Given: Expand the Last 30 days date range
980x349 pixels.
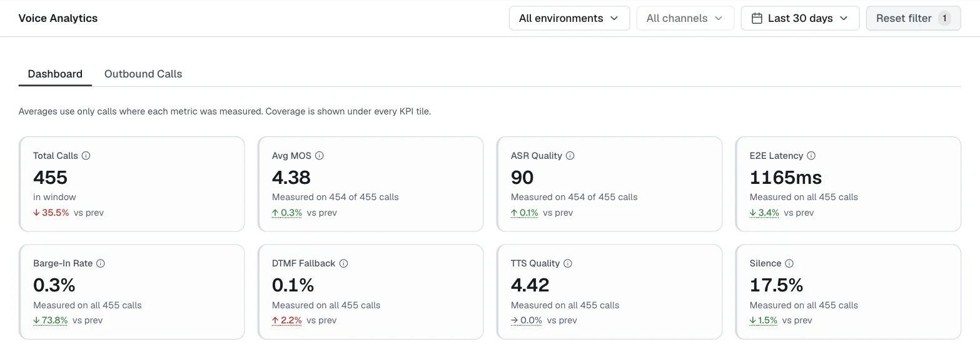Looking at the screenshot, I should pos(799,18).
